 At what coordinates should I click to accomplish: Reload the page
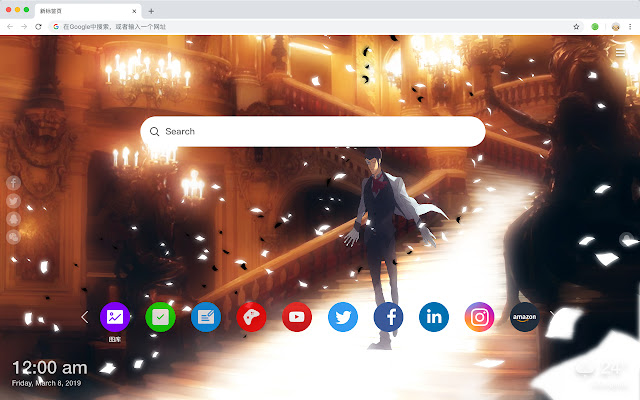pos(38,27)
